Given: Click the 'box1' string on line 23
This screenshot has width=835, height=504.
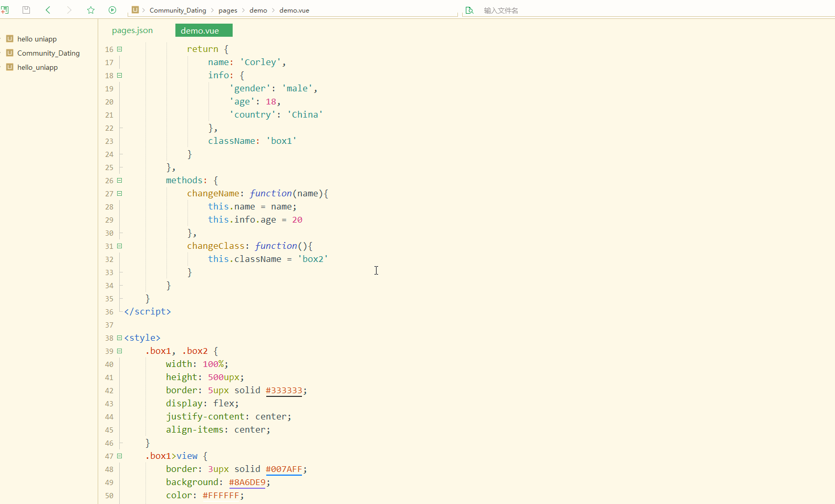Looking at the screenshot, I should pos(281,141).
